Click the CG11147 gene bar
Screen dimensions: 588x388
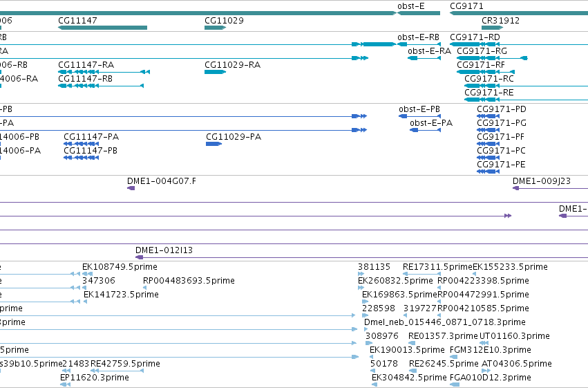click(102, 28)
